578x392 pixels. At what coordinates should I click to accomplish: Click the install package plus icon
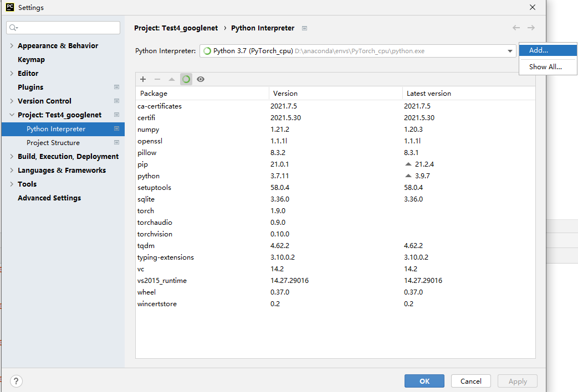click(143, 79)
